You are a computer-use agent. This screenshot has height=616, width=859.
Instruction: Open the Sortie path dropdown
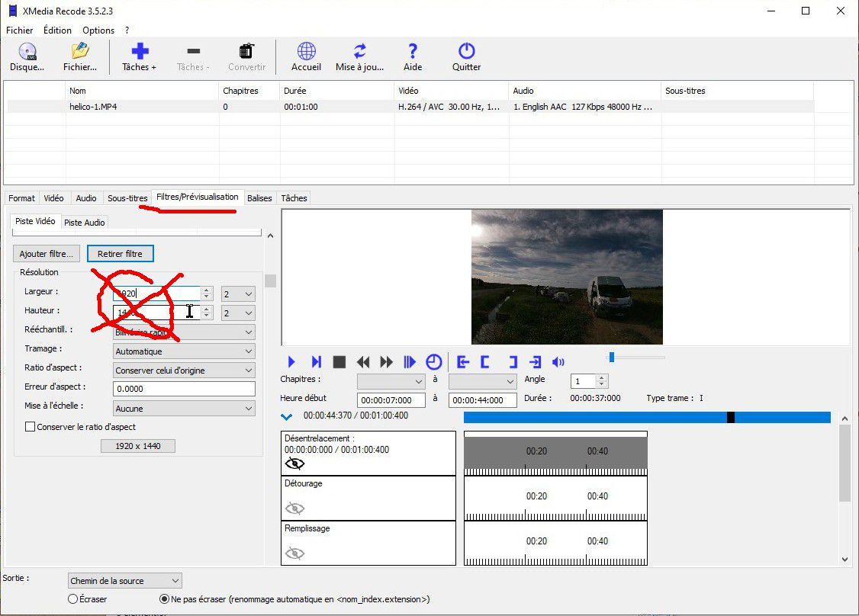(x=125, y=580)
